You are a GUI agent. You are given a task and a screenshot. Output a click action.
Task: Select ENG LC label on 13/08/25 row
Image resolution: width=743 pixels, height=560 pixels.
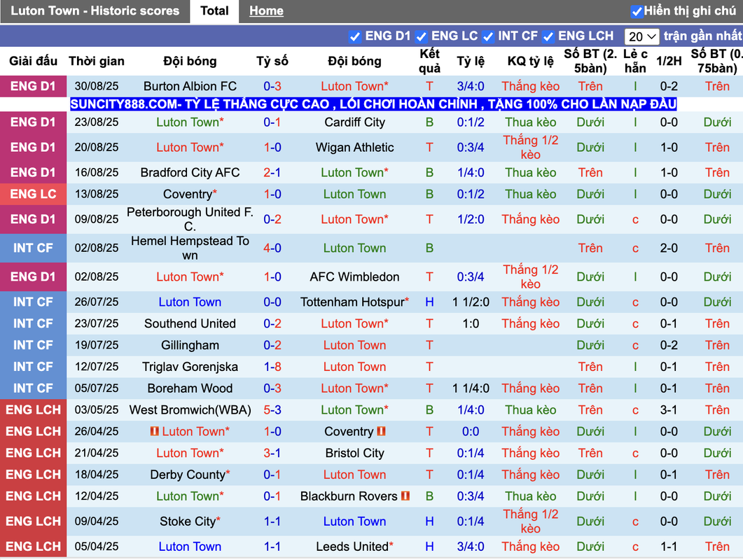point(33,194)
